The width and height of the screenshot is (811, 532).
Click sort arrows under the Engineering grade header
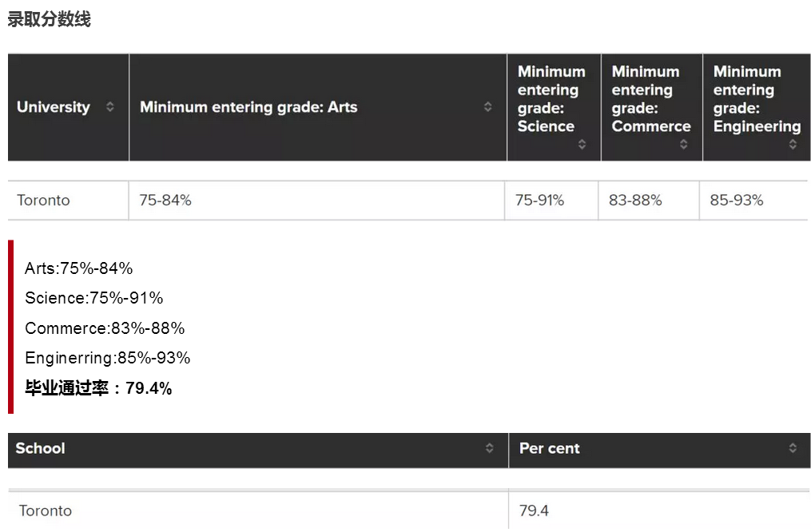(793, 145)
